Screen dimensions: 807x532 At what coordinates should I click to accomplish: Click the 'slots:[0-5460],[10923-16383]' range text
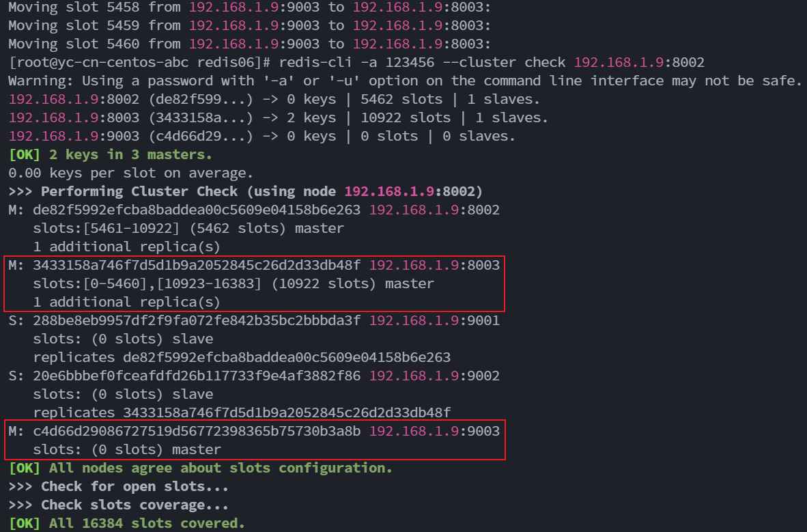coord(147,283)
